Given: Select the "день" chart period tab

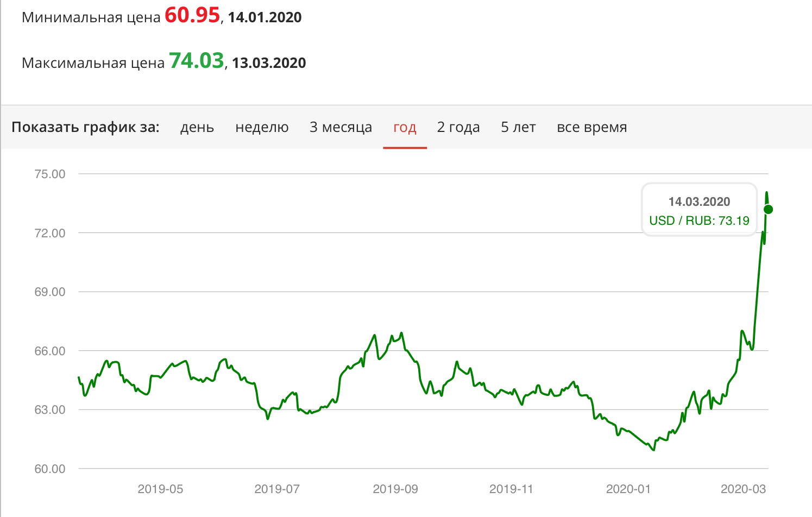Looking at the screenshot, I should pos(197,128).
